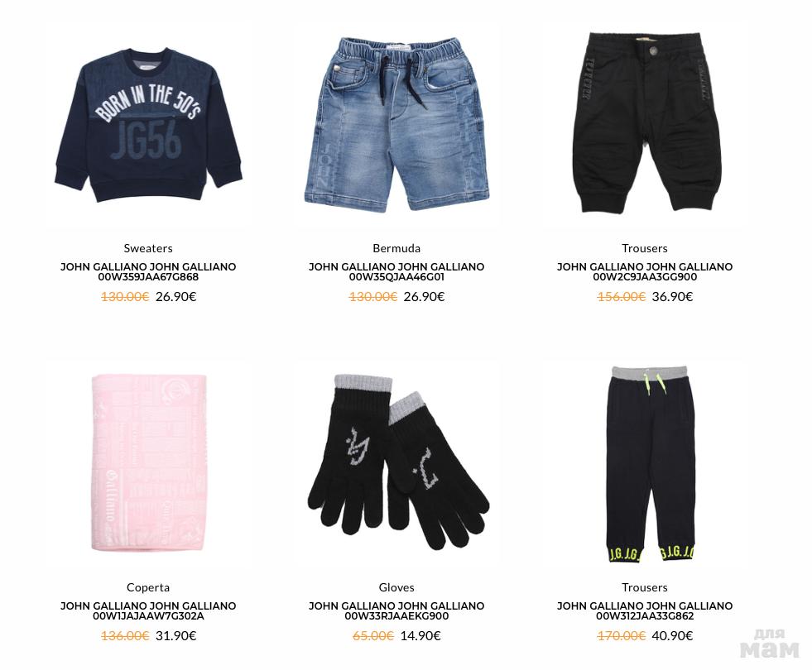This screenshot has width=812, height=670.
Task: Click the 14.90€ gloves sale price
Action: (x=420, y=636)
